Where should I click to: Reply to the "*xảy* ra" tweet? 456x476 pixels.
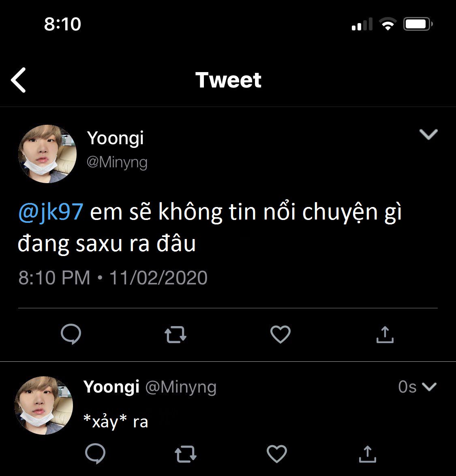[95, 453]
